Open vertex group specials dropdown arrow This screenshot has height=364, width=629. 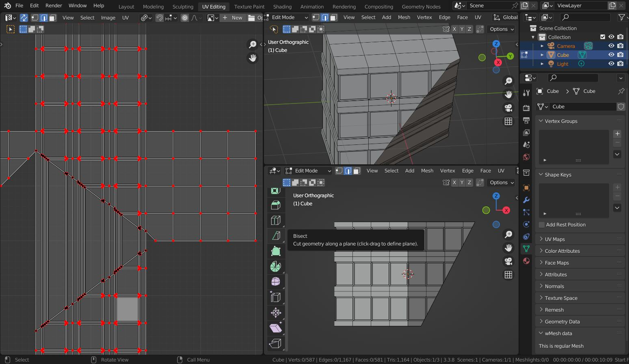[617, 154]
